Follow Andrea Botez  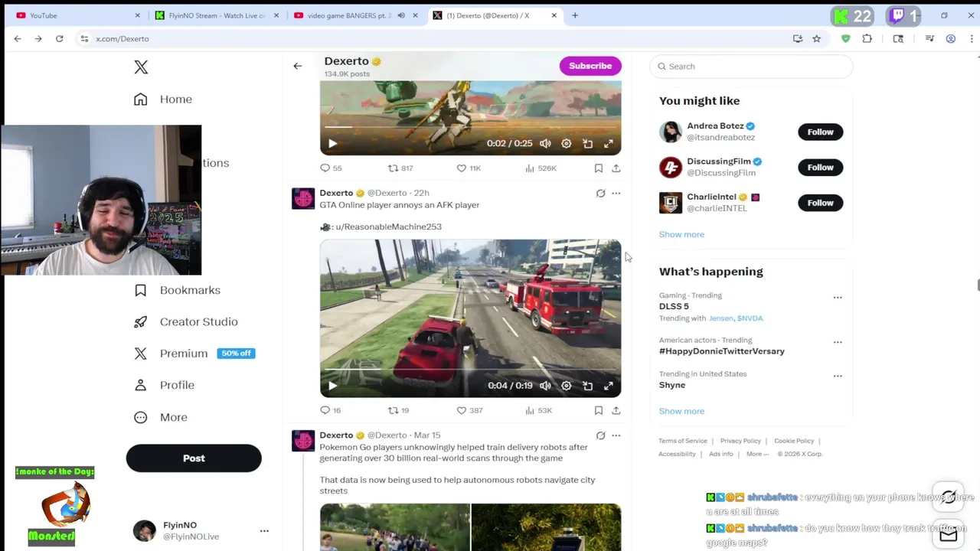pos(820,132)
